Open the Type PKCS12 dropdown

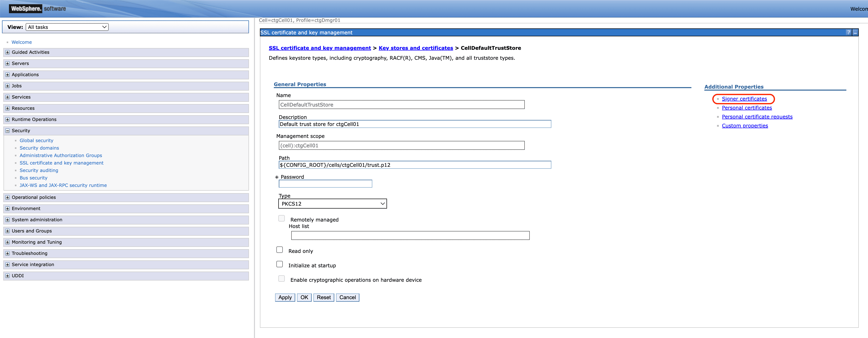point(332,204)
